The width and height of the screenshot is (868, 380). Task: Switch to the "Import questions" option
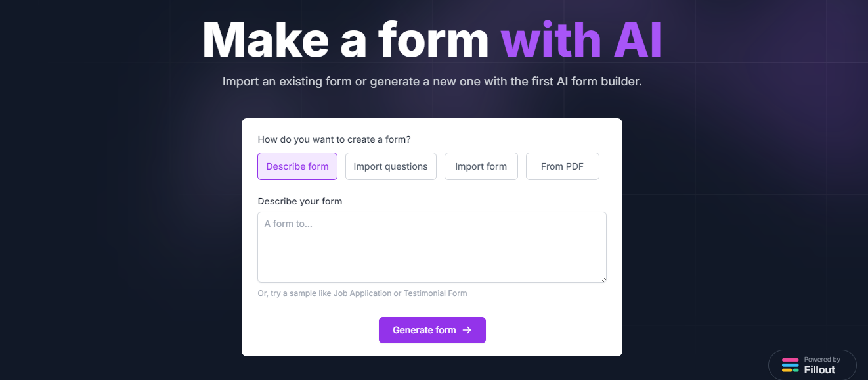tap(391, 166)
